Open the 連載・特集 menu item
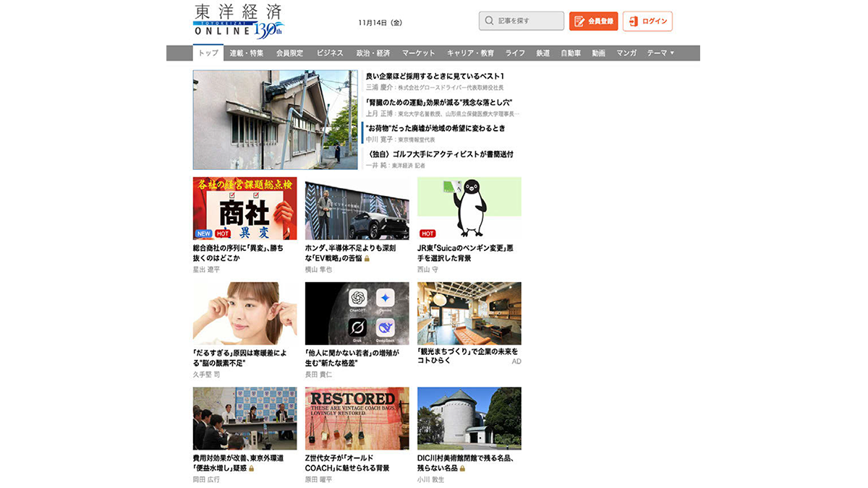The width and height of the screenshot is (868, 488). [x=247, y=53]
